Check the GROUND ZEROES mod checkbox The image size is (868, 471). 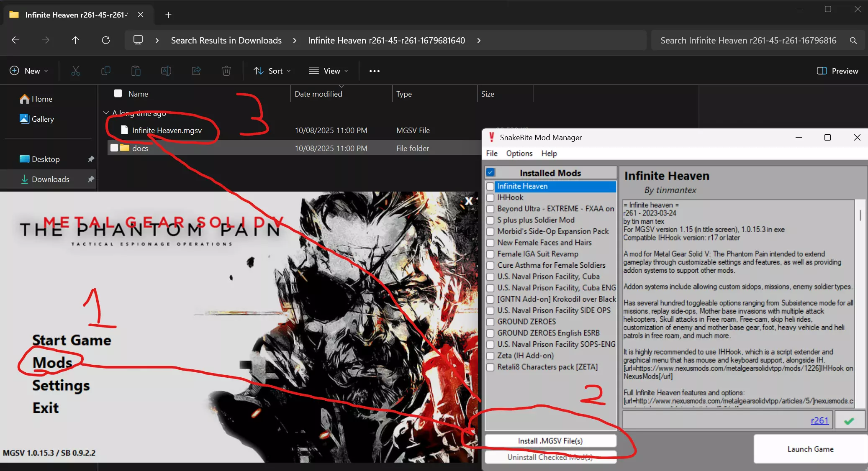[490, 322]
